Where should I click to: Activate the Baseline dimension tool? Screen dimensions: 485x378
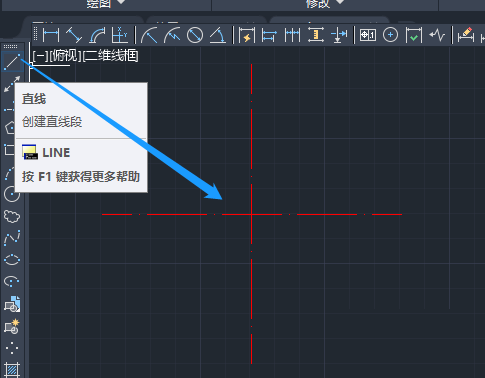tap(269, 35)
